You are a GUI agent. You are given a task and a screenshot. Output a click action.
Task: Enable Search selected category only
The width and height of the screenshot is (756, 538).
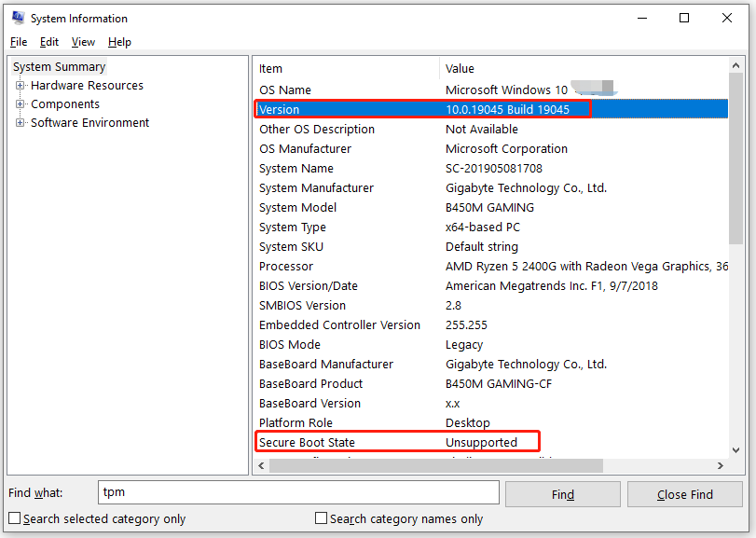click(x=14, y=518)
